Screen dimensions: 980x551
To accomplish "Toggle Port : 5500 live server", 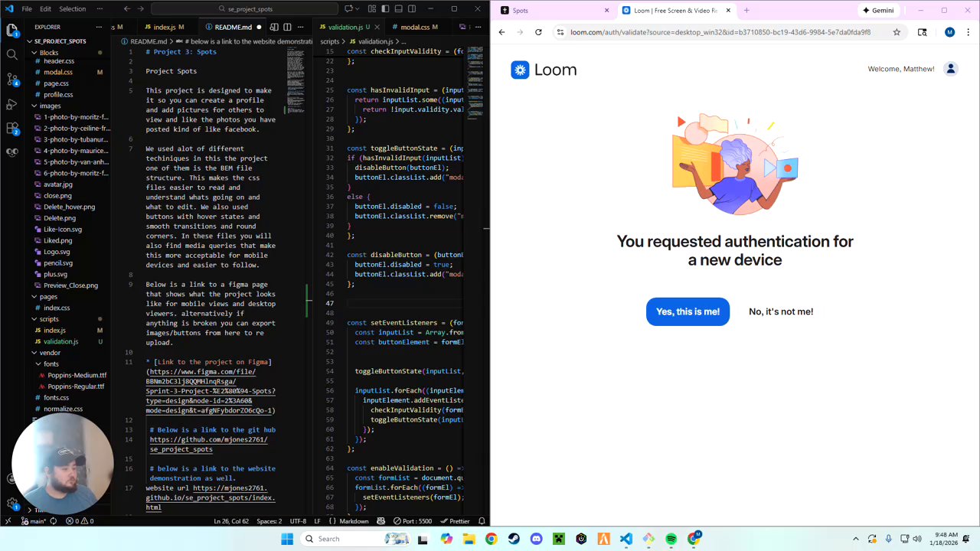I will click(x=413, y=521).
